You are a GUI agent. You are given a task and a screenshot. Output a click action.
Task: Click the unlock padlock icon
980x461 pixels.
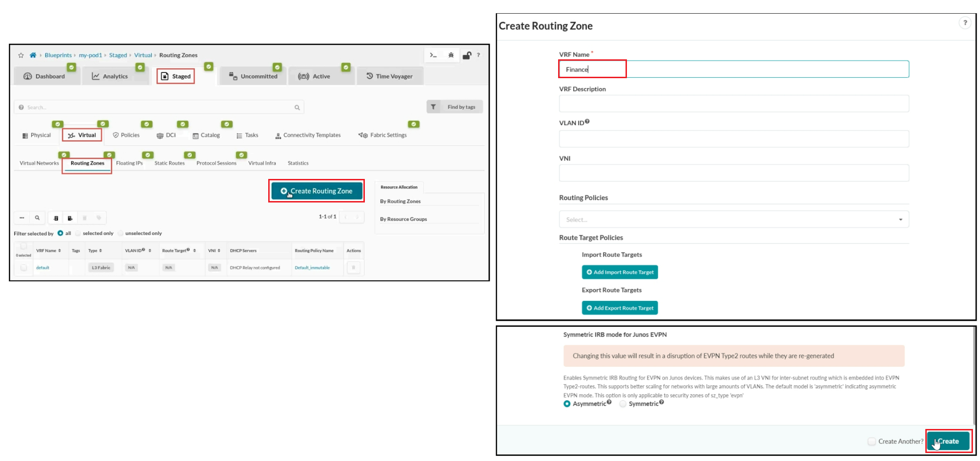click(x=466, y=55)
